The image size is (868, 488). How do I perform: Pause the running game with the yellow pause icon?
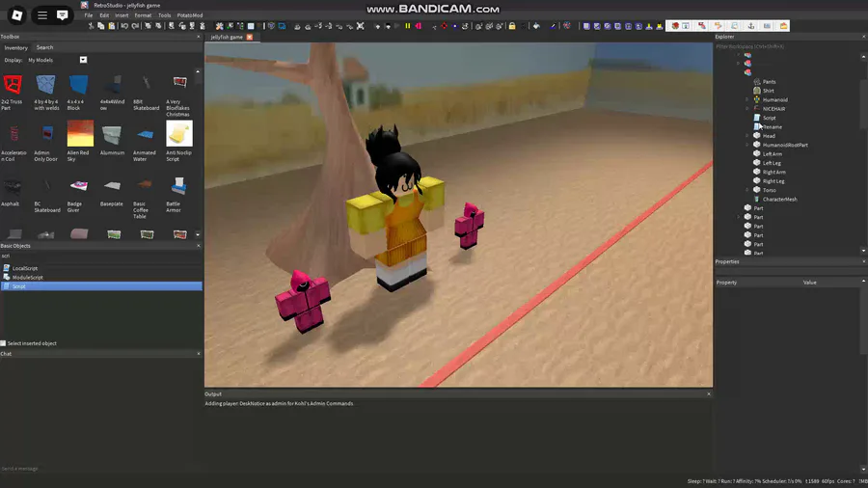coord(408,26)
